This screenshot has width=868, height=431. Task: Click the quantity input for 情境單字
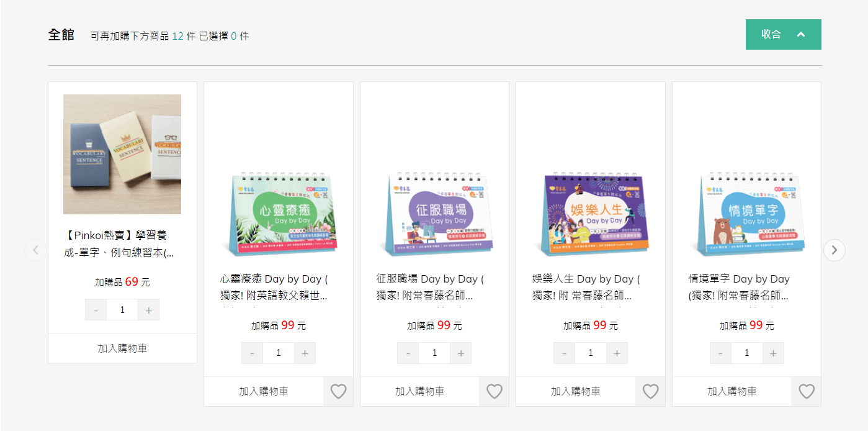[x=746, y=353]
